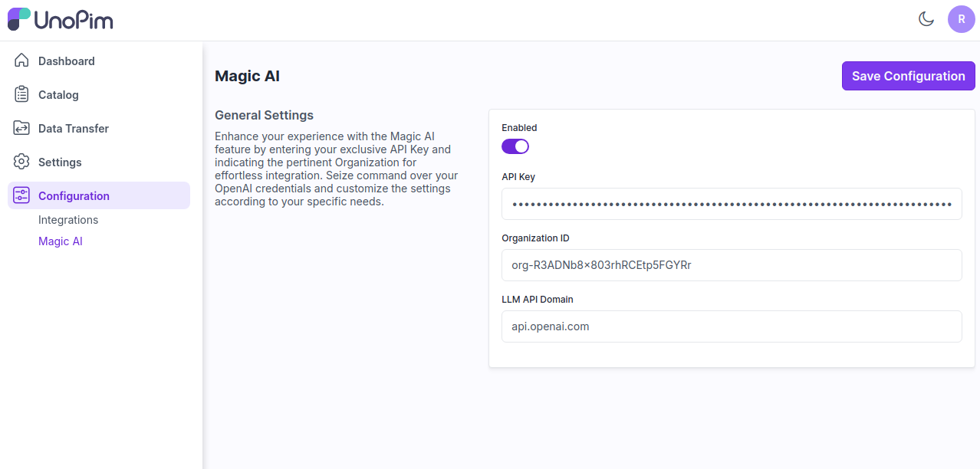
Task: Click the Settings gear icon in sidebar
Action: 21,162
